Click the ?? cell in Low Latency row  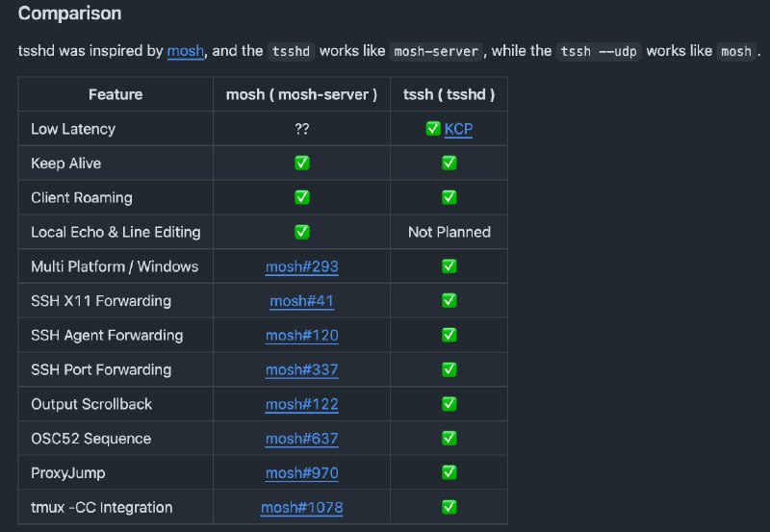[302, 129]
